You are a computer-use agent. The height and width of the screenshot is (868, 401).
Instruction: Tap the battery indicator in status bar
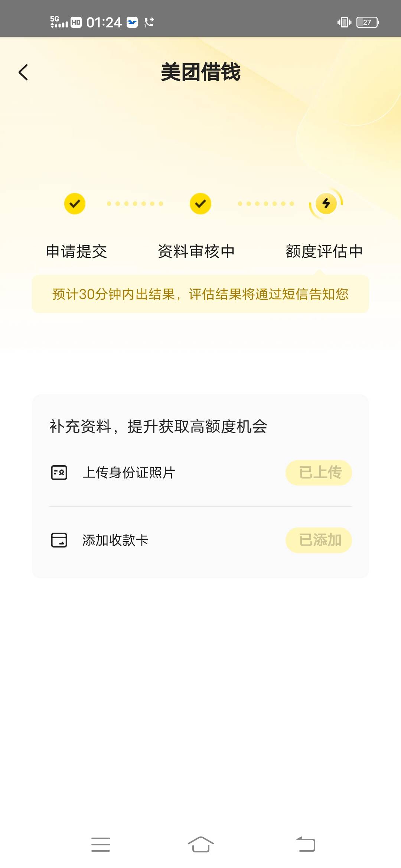(367, 22)
